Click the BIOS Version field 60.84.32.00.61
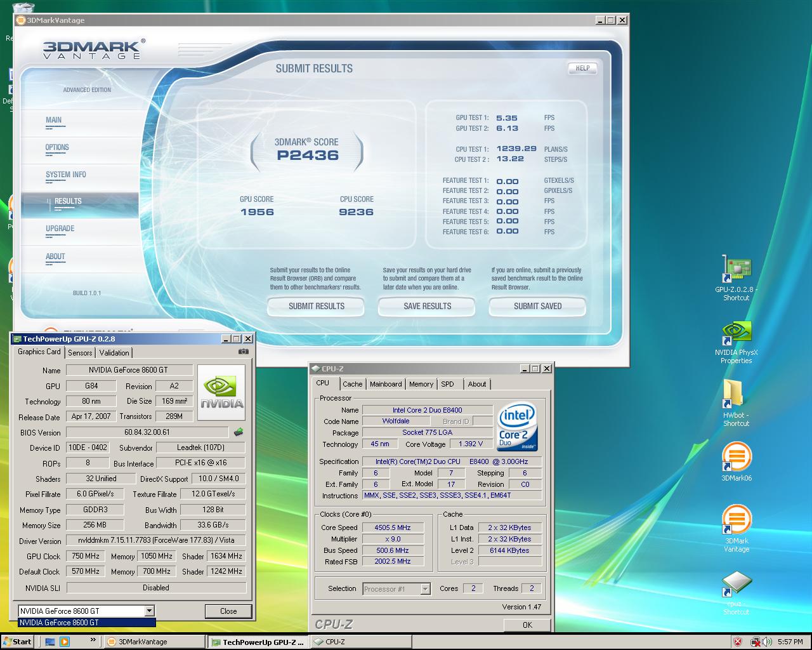The width and height of the screenshot is (812, 650). 147,432
